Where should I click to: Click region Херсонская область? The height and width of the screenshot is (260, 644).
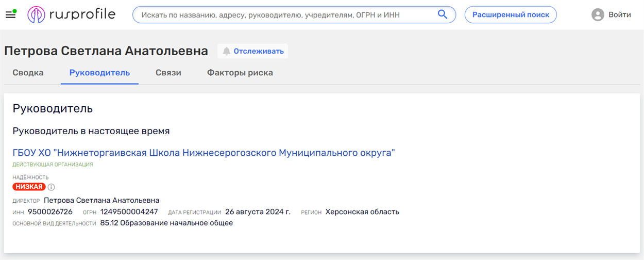coord(362,212)
